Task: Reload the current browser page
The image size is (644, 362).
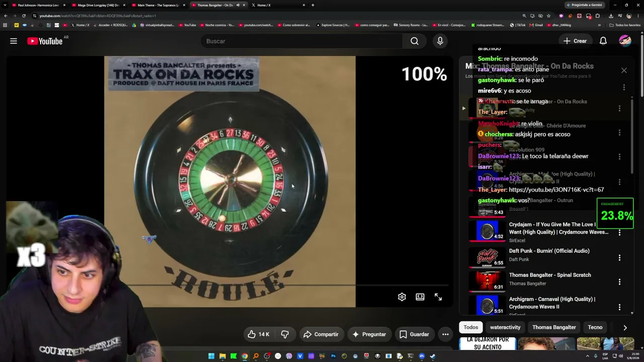Action: tap(24, 16)
